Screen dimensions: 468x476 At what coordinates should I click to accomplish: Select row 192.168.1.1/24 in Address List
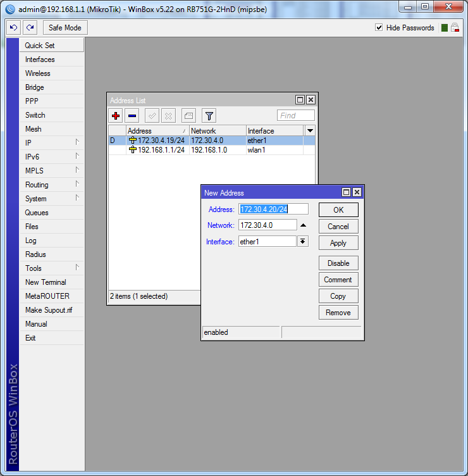click(212, 150)
